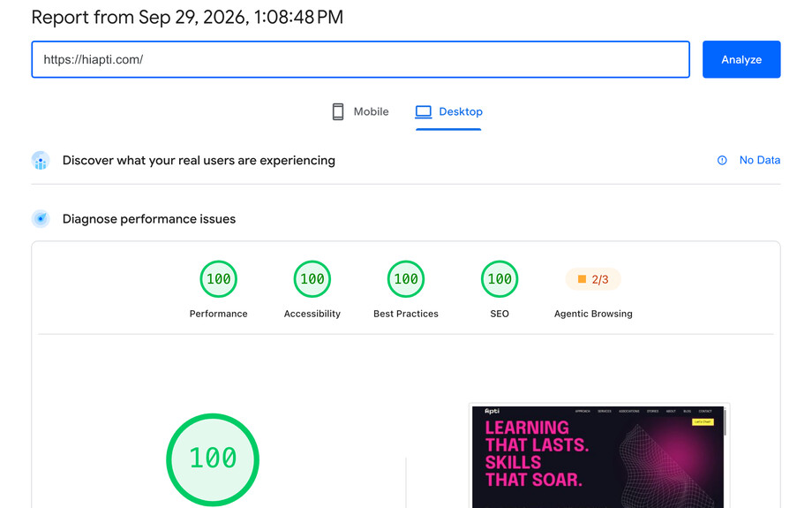Click the Report from Sep 29, 2026 heading
This screenshot has height=508, width=812.
coord(187,17)
